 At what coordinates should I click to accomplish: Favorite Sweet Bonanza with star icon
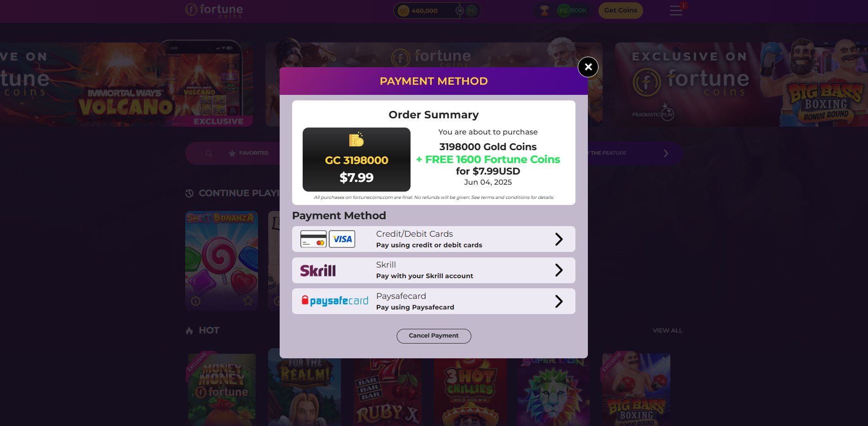pyautogui.click(x=248, y=301)
